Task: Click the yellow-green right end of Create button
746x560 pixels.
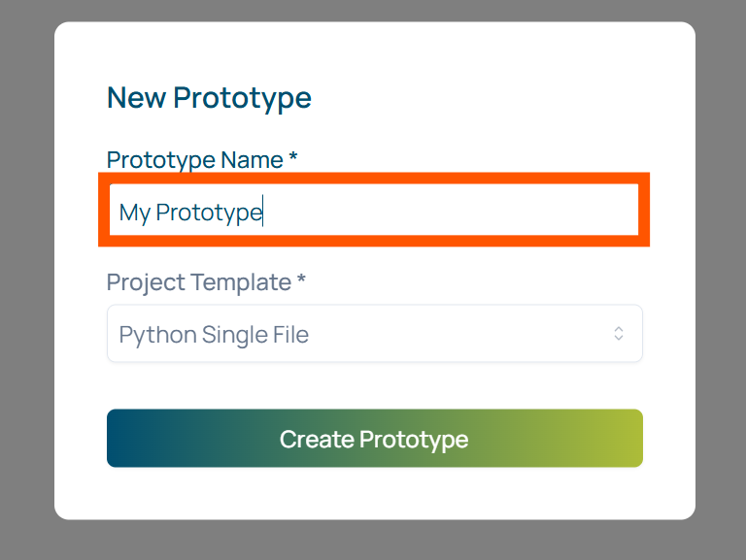Action: [622, 439]
